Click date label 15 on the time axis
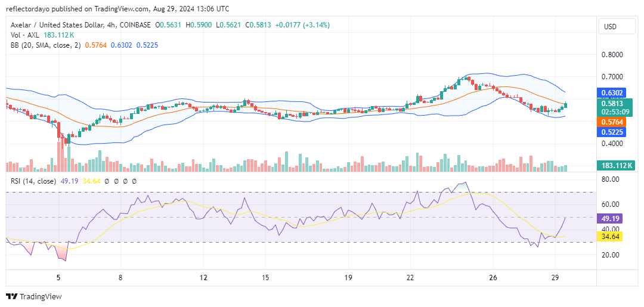This screenshot has width=644, height=307. [x=265, y=277]
